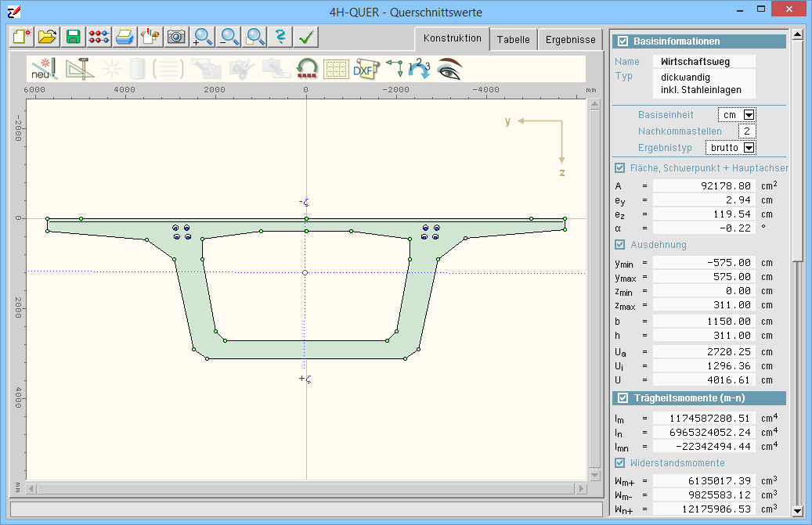
Task: Open a file with the folder icon
Action: [x=48, y=37]
